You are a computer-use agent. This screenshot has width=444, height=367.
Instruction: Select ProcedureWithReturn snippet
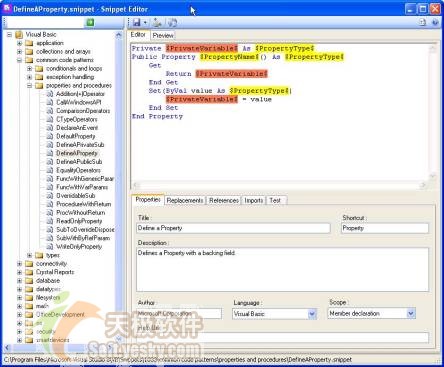84,204
